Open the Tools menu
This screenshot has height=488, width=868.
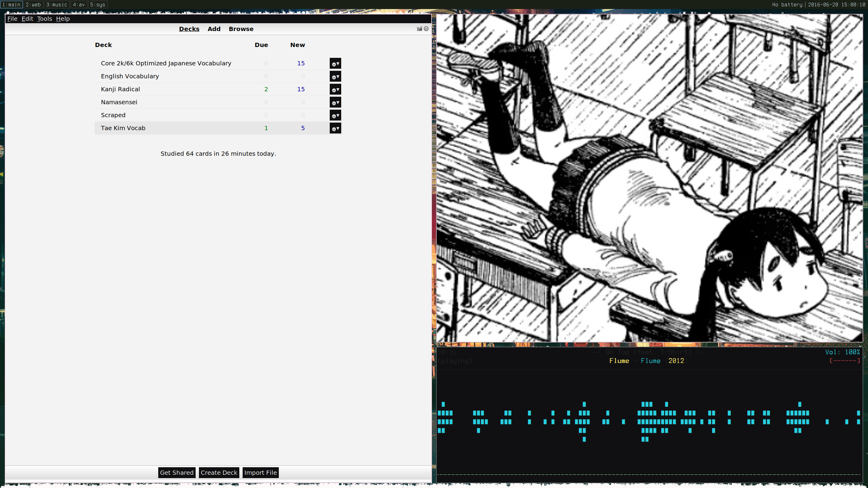tap(45, 19)
